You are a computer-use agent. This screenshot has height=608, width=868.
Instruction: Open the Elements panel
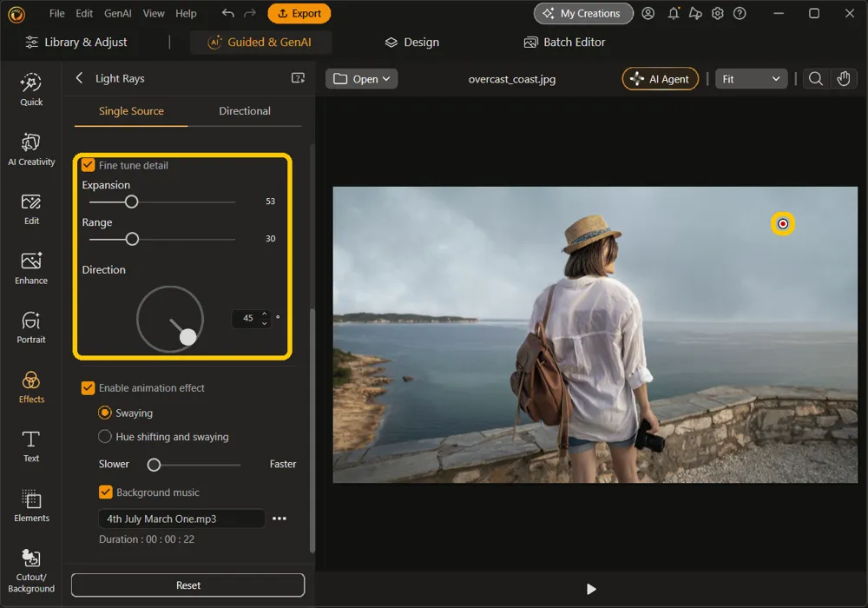coord(31,506)
